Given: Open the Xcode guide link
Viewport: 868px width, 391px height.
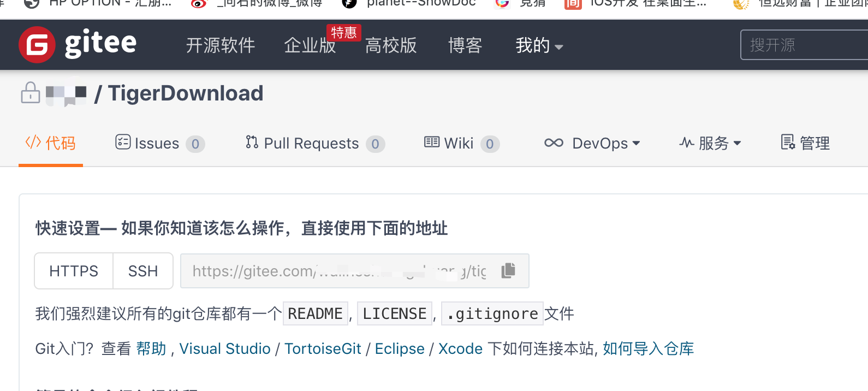Looking at the screenshot, I should [x=460, y=348].
